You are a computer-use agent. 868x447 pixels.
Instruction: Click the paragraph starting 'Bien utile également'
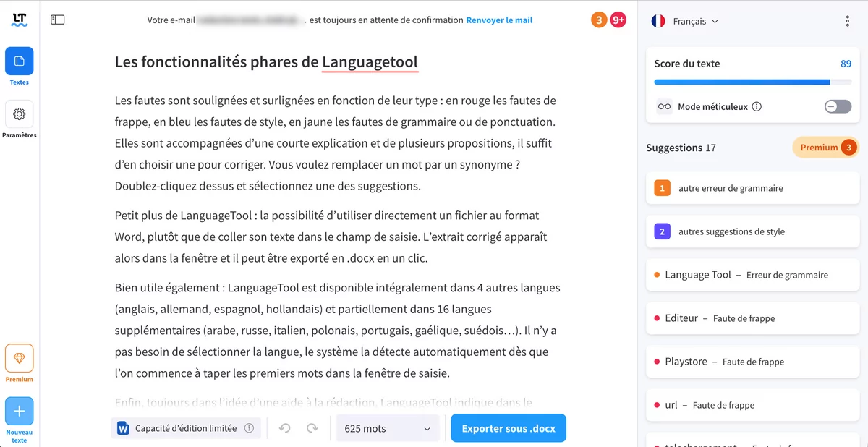(337, 331)
